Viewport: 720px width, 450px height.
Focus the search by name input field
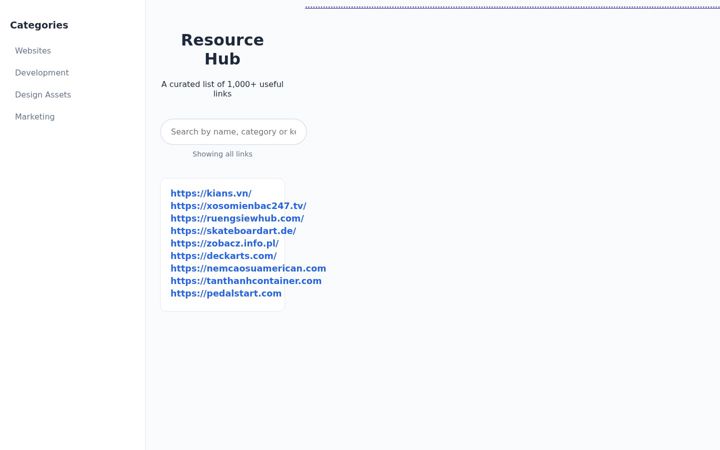coord(233,132)
